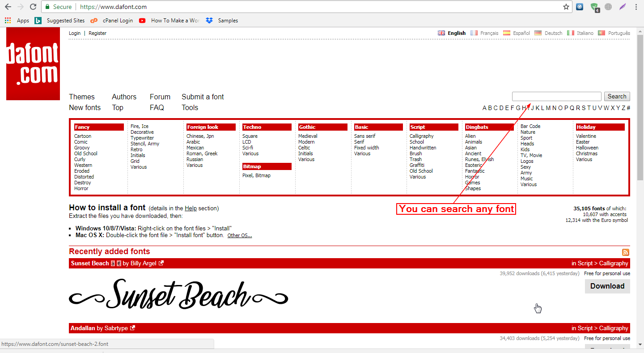Open the Chrome three-dot menu
The width and height of the screenshot is (644, 353).
[636, 7]
